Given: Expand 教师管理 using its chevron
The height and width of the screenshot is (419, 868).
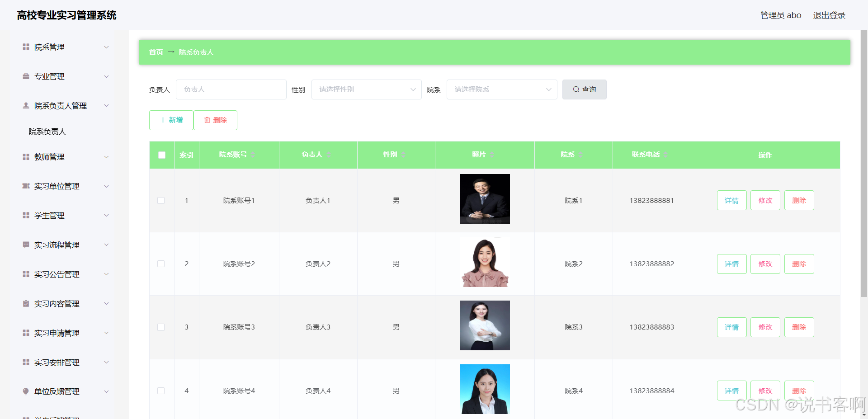Looking at the screenshot, I should tap(106, 157).
